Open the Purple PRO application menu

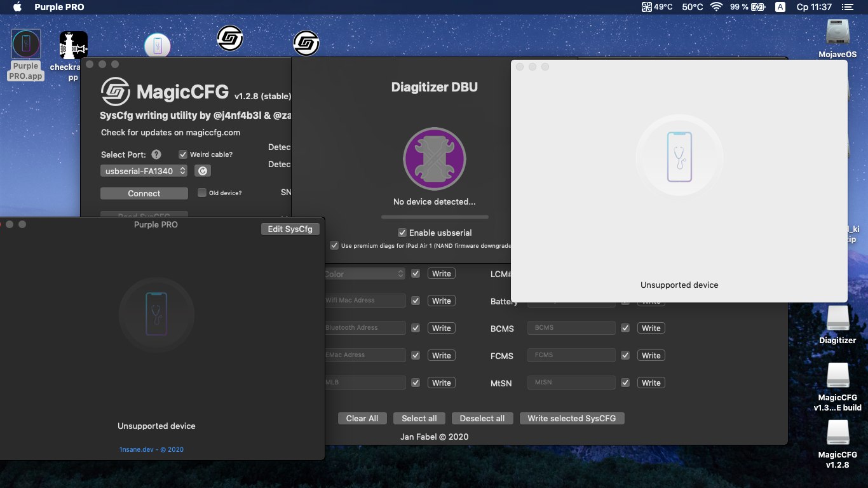pos(59,7)
